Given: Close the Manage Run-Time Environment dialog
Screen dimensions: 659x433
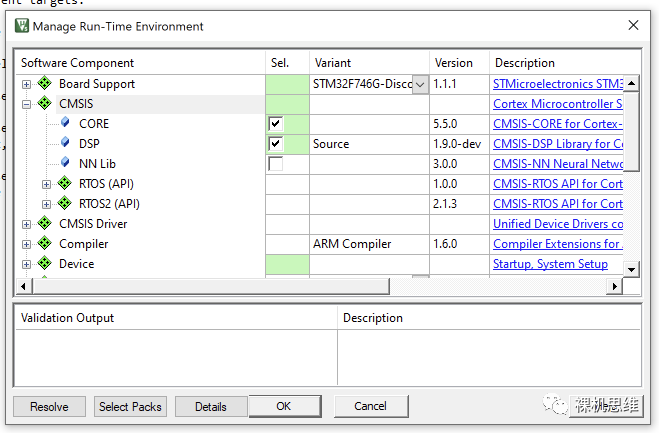Looking at the screenshot, I should (633, 25).
